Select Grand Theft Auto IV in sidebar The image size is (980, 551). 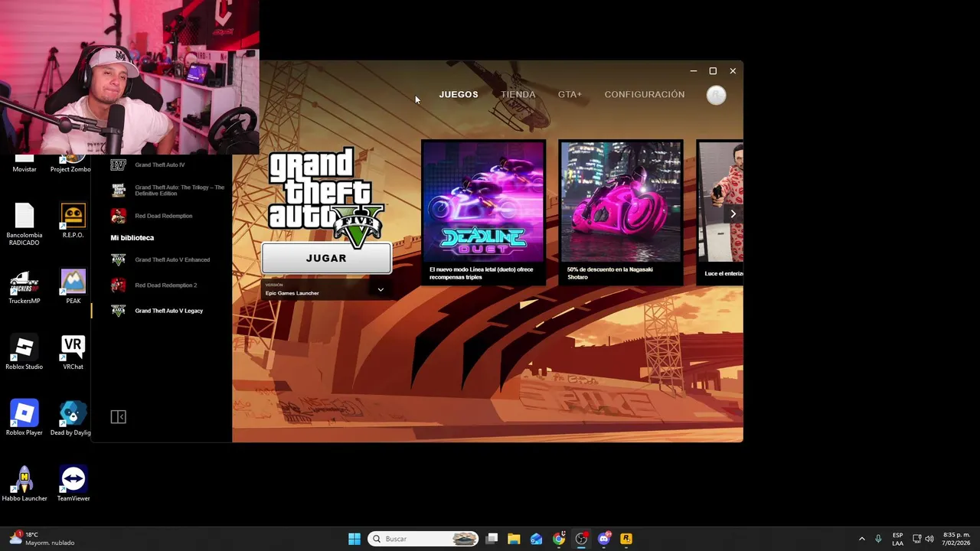(x=161, y=165)
